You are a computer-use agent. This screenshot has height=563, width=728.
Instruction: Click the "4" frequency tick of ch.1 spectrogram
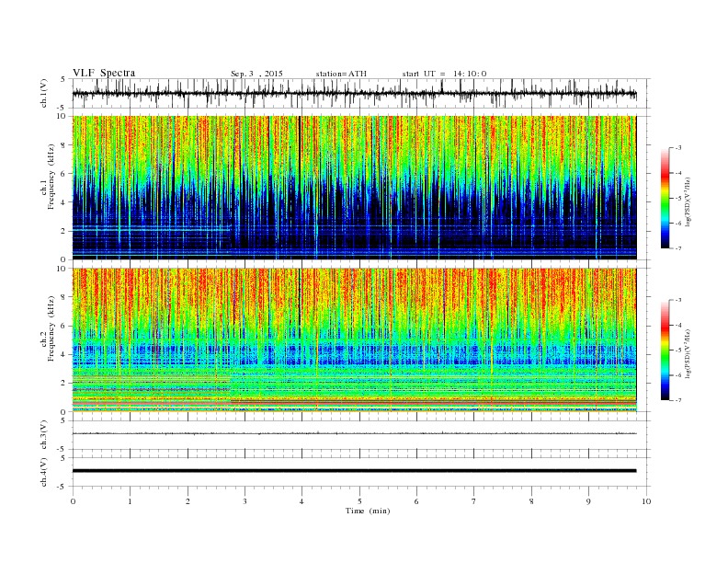point(64,202)
